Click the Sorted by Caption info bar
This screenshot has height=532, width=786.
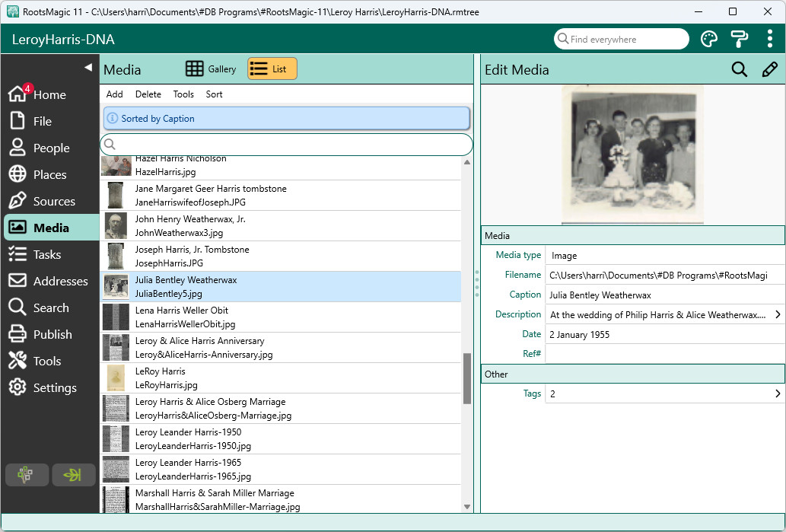(287, 118)
